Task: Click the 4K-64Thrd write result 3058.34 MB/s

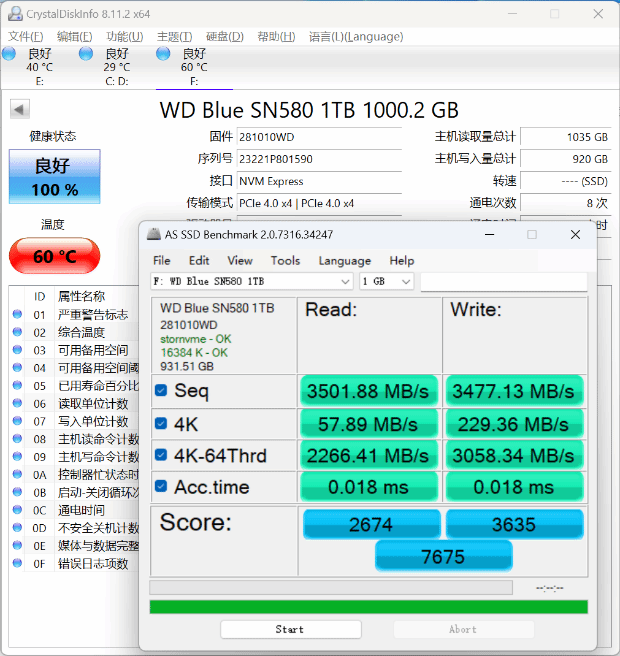Action: [x=514, y=455]
